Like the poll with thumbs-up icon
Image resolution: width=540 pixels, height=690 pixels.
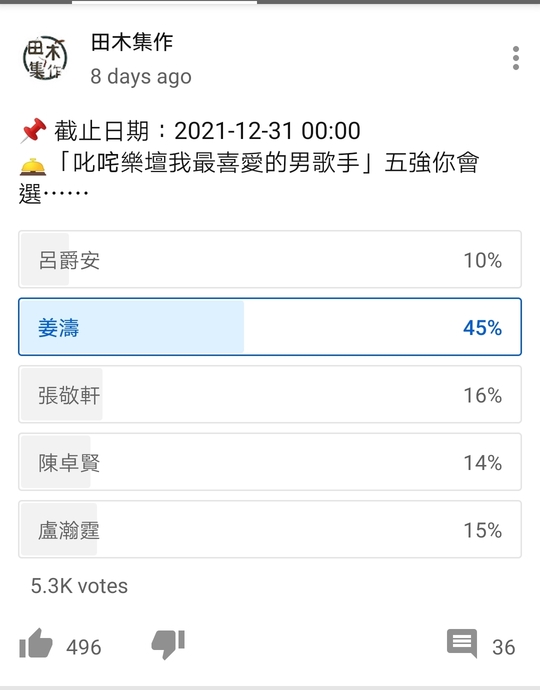tap(36, 643)
